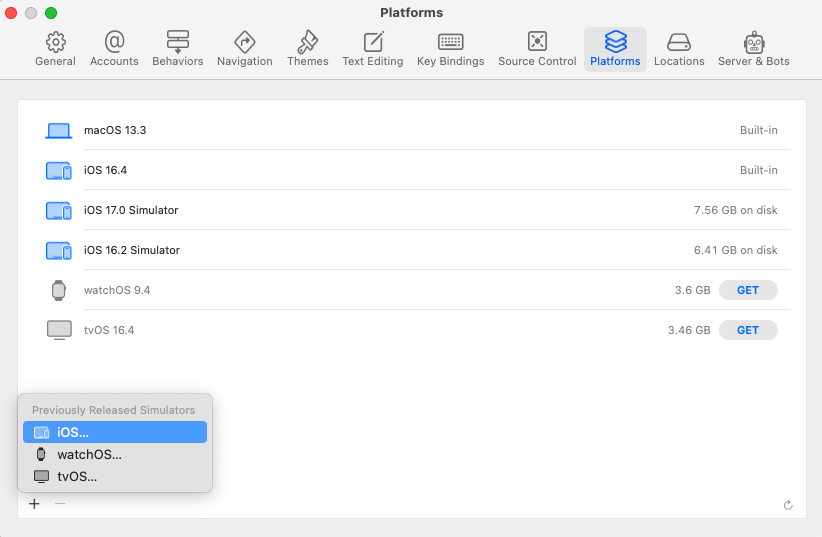
Task: Click Built-in label for macOS 13.3
Action: pyautogui.click(x=759, y=130)
